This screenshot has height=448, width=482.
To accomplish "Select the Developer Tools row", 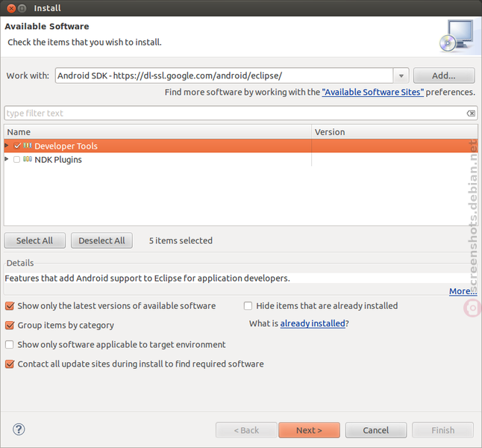I will [x=241, y=146].
